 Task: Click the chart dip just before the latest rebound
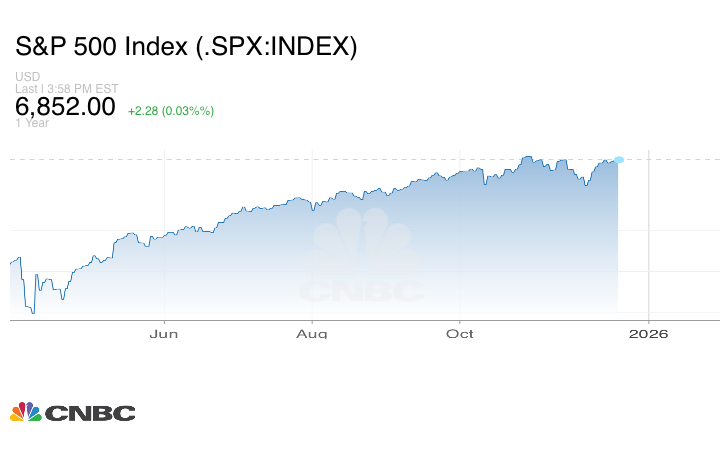[x=584, y=185]
